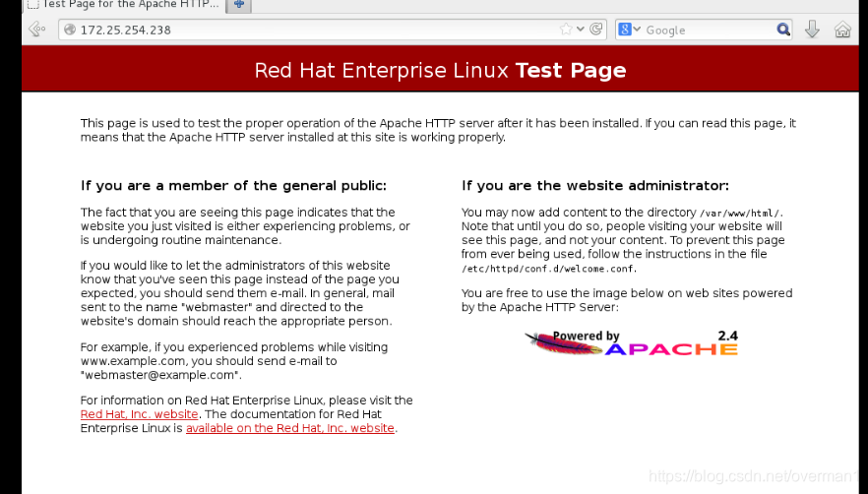
Task: Click heading 'If you are the website administrator:'
Action: [x=595, y=186]
